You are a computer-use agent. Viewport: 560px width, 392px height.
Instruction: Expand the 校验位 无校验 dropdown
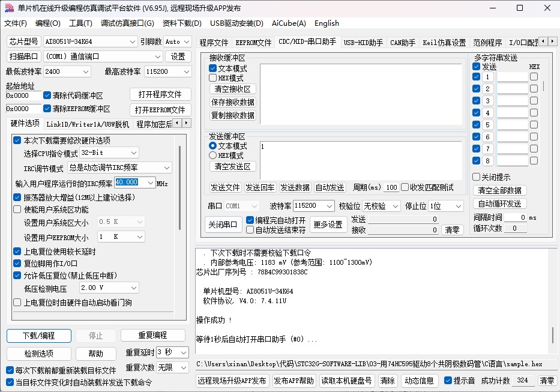pyautogui.click(x=396, y=206)
